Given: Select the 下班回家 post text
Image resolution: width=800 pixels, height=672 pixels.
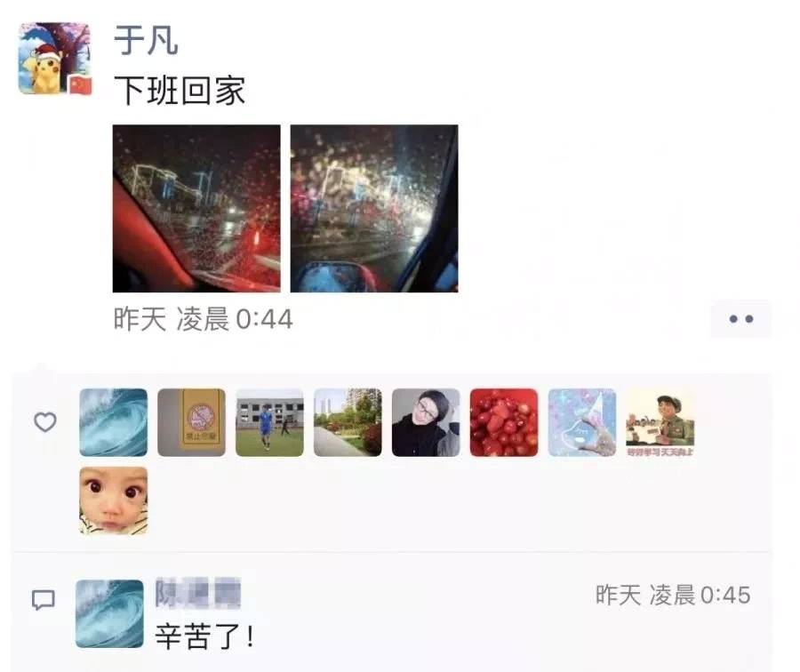Looking at the screenshot, I should tap(180, 91).
